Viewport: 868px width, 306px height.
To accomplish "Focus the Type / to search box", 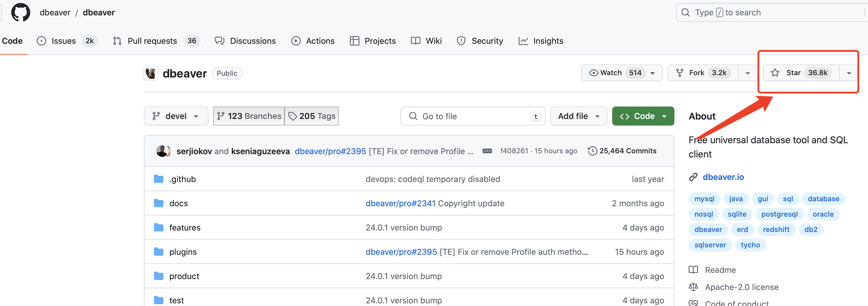I will (771, 12).
